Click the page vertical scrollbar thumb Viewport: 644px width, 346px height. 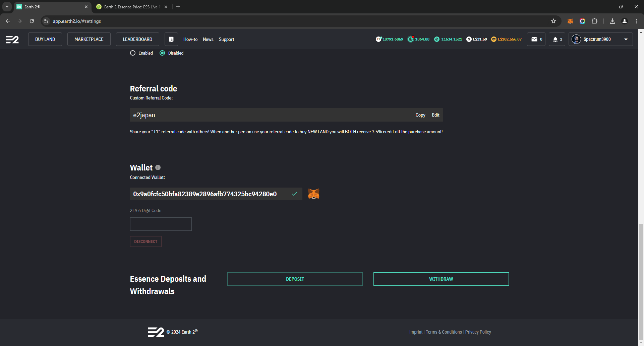click(641, 281)
